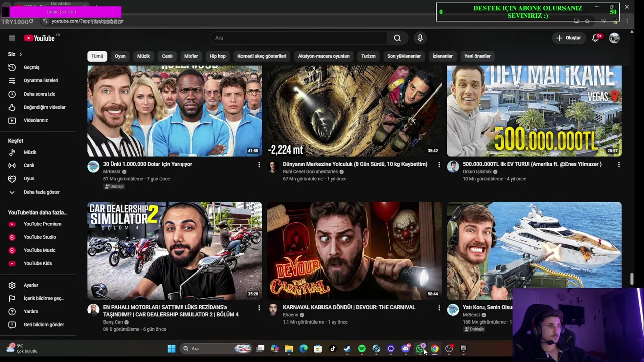
Task: Open MrBeast channel avatar for 30 Ünlü video
Action: click(93, 167)
